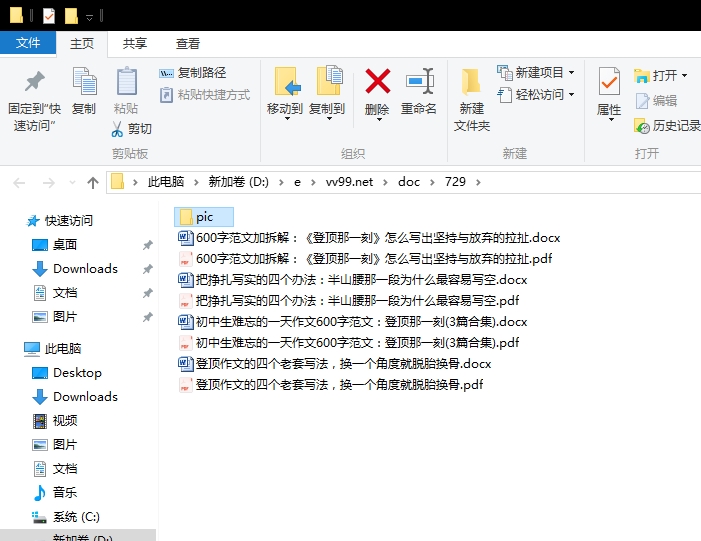
Task: Click the Rename icon
Action: click(x=419, y=81)
